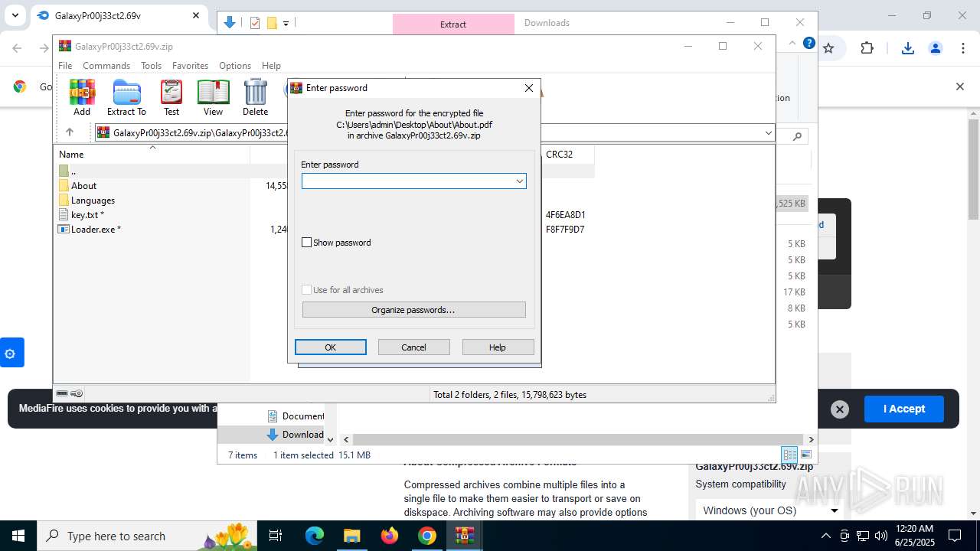980x551 pixels.
Task: Open the Commands menu
Action: coord(106,66)
